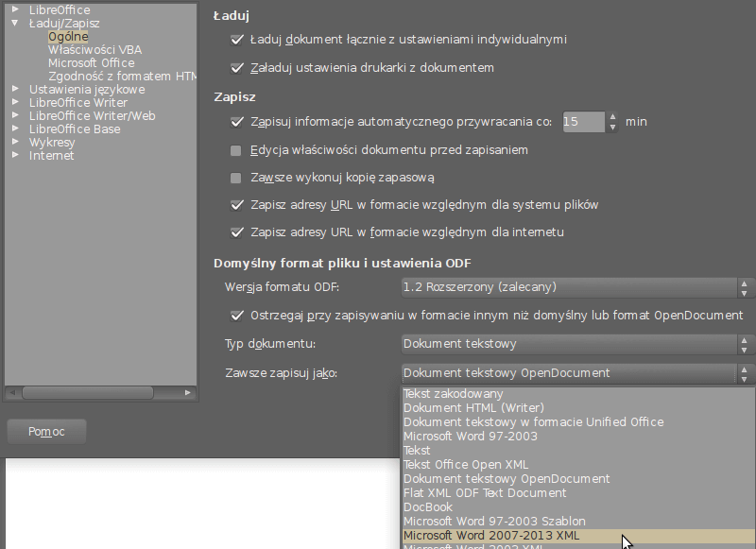The height and width of the screenshot is (549, 756).
Task: Choose Tekst zakodowany from list
Action: pos(578,394)
